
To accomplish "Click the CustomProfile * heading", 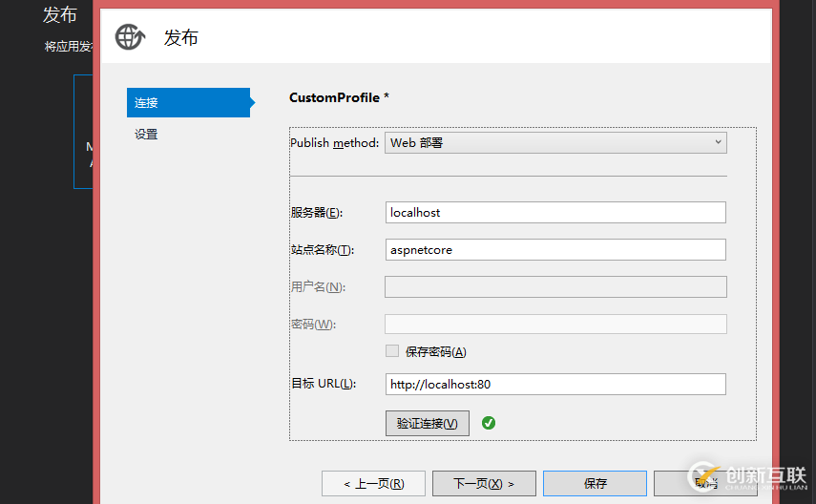I will point(340,97).
